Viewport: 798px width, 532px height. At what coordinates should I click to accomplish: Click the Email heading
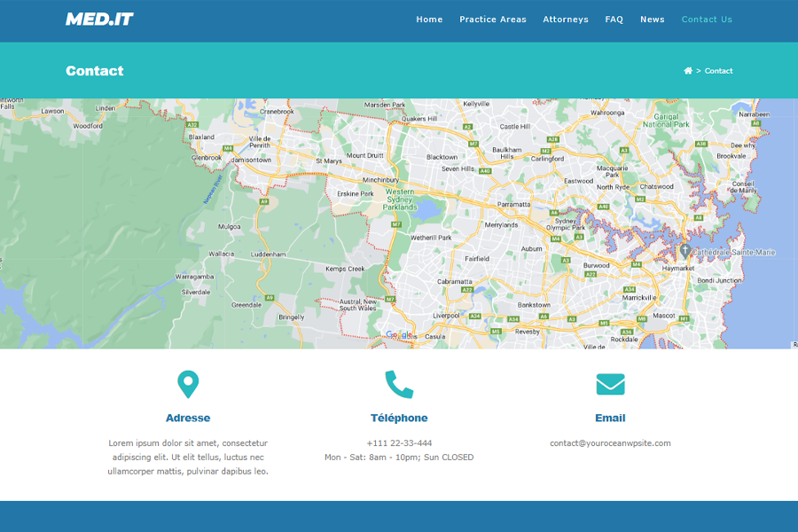tap(610, 418)
